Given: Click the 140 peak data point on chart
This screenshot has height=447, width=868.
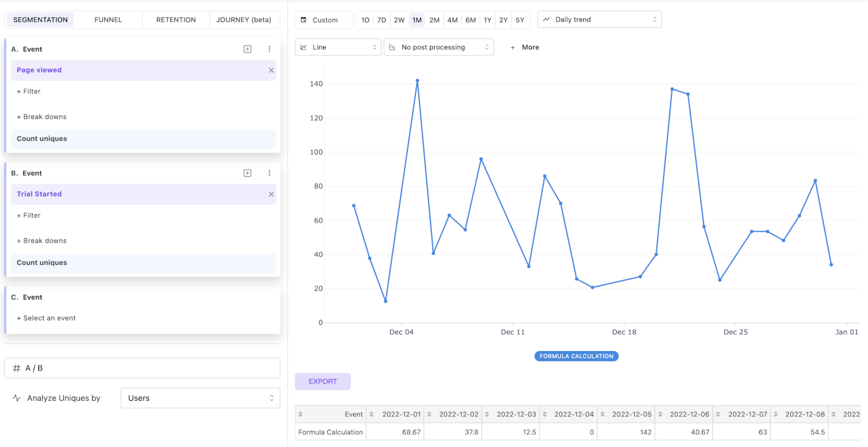Looking at the screenshot, I should click(417, 81).
